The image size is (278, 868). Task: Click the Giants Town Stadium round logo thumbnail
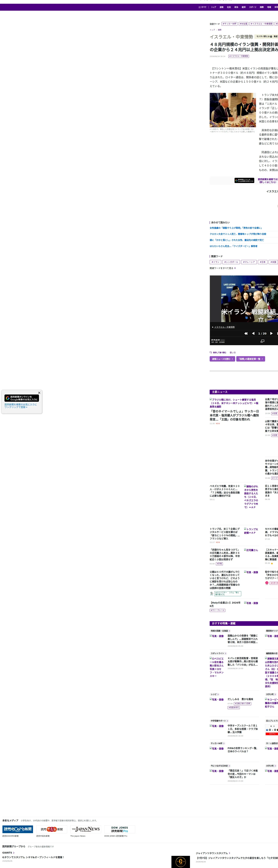[181, 862]
